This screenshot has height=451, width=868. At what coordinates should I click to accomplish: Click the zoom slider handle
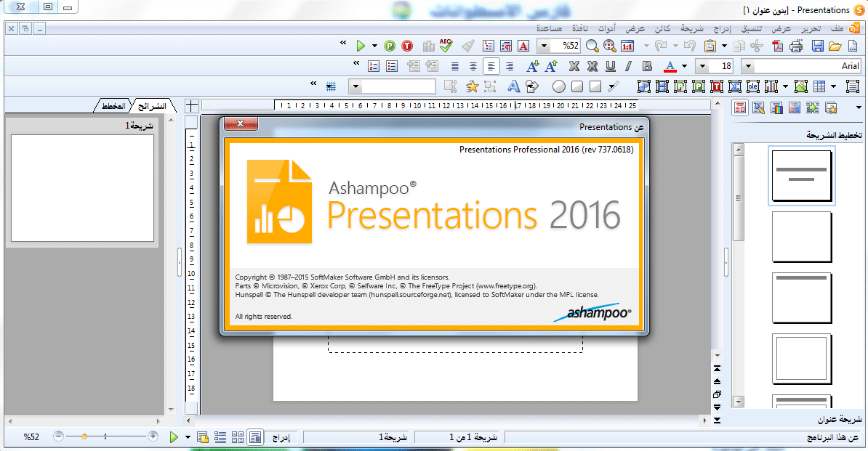(x=84, y=436)
